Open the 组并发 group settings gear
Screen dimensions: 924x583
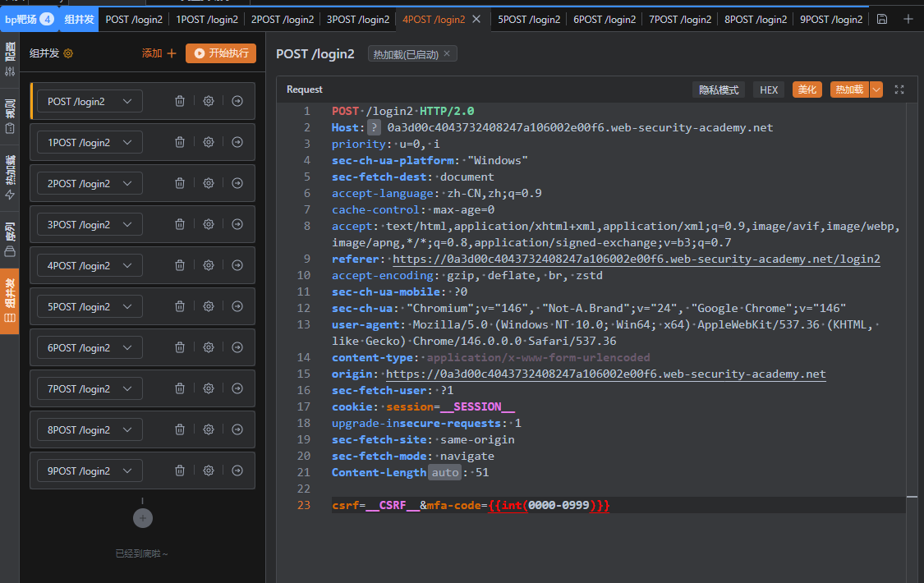(x=69, y=53)
